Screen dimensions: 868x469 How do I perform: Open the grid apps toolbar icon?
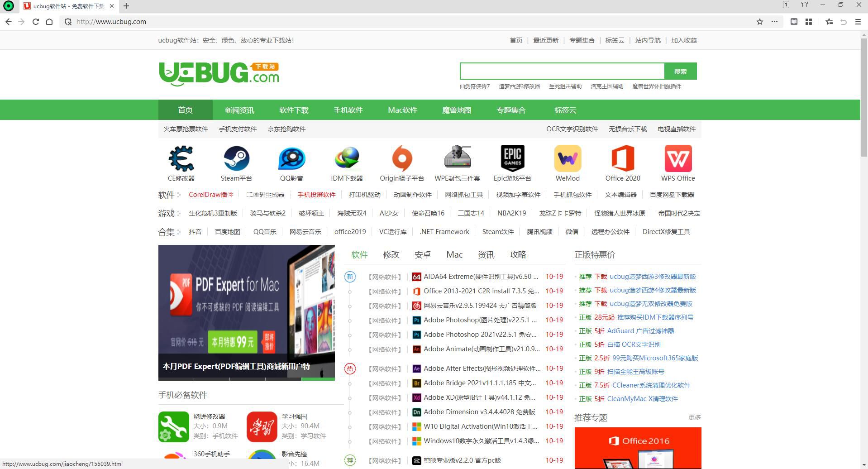(809, 22)
